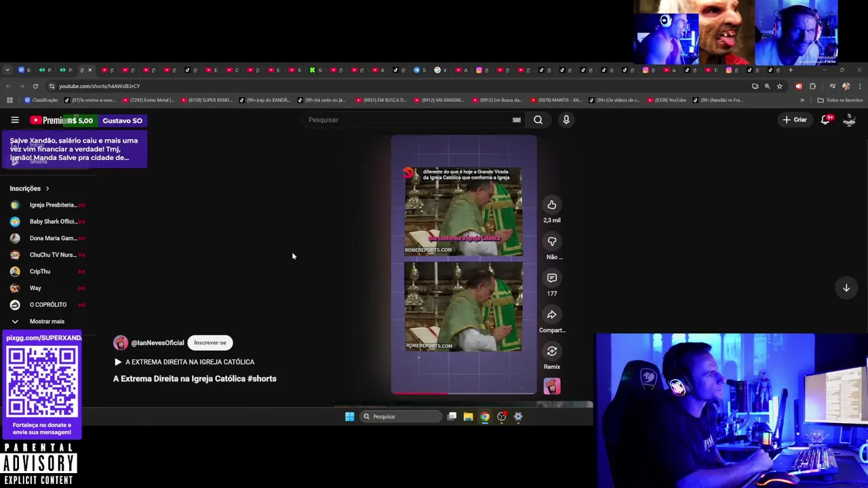The height and width of the screenshot is (488, 868).
Task: Open Chrome extensions puzzle icon
Action: [812, 86]
